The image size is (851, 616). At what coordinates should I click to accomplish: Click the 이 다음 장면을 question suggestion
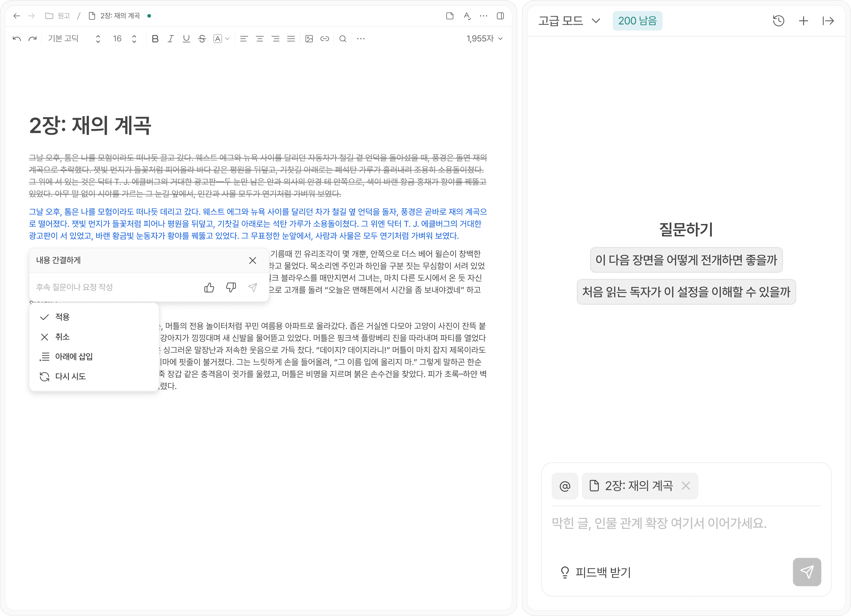point(686,260)
